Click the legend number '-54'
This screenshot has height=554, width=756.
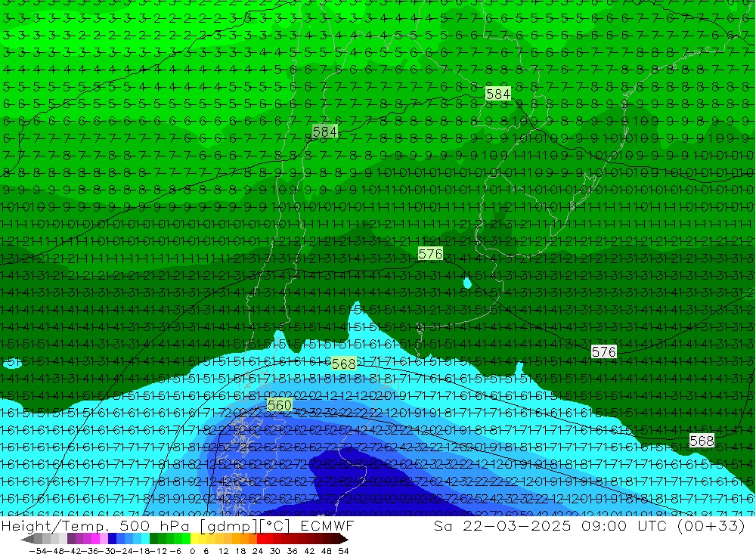tap(38, 550)
